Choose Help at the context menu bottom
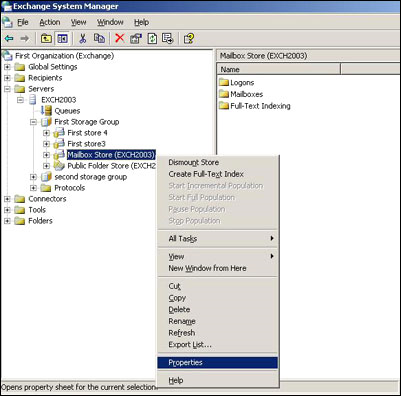This screenshot has width=401, height=396. point(217,380)
